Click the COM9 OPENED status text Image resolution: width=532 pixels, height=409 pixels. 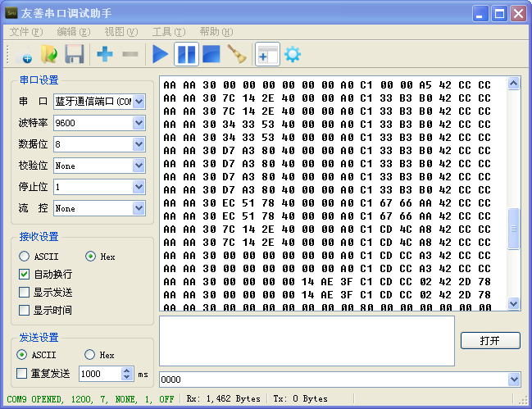(90, 399)
